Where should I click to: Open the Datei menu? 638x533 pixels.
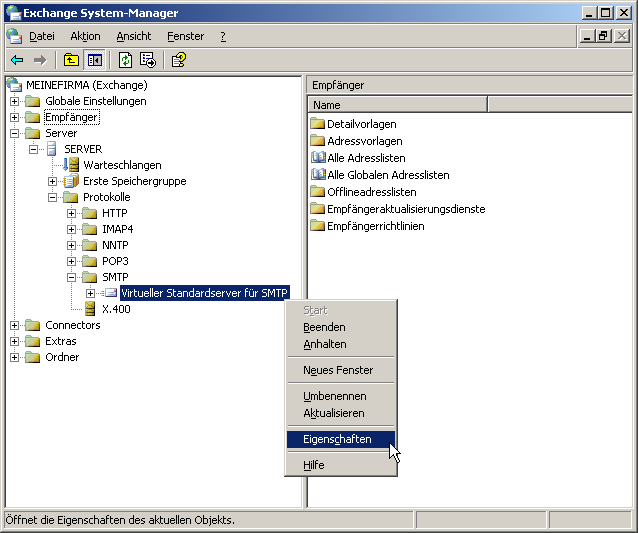[42, 36]
